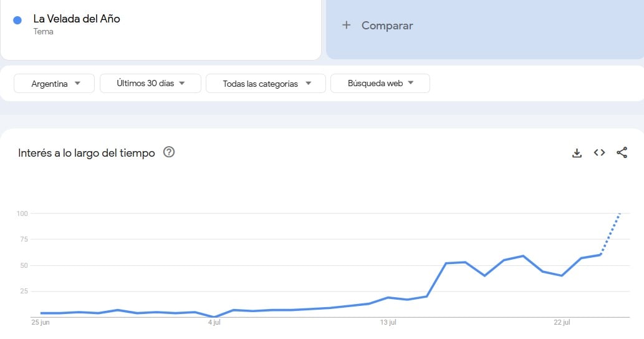The image size is (644, 339).
Task: Click the Interés a lo largo del tiempo heading
Action: coord(86,153)
